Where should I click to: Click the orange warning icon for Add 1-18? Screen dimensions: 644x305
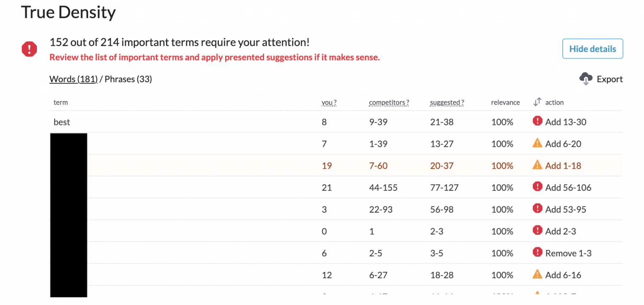pyautogui.click(x=538, y=165)
